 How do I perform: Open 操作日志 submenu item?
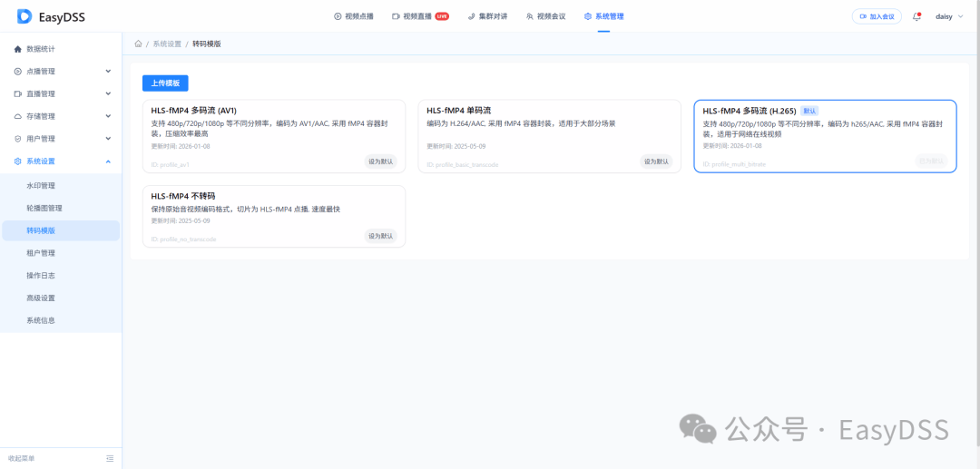pos(62,276)
